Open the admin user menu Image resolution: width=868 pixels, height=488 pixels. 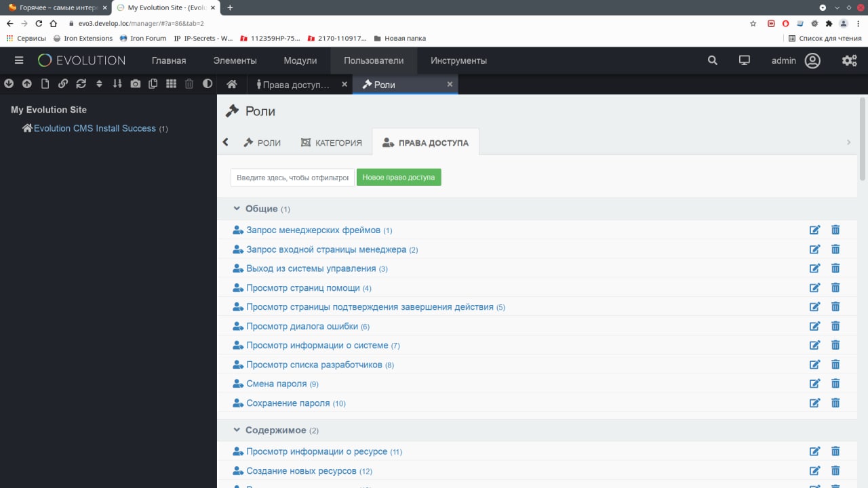[796, 60]
